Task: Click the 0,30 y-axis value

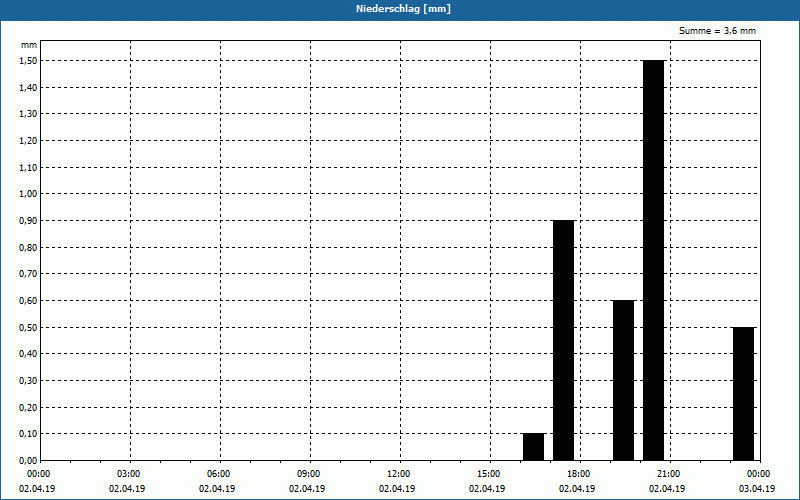Action: click(x=28, y=381)
